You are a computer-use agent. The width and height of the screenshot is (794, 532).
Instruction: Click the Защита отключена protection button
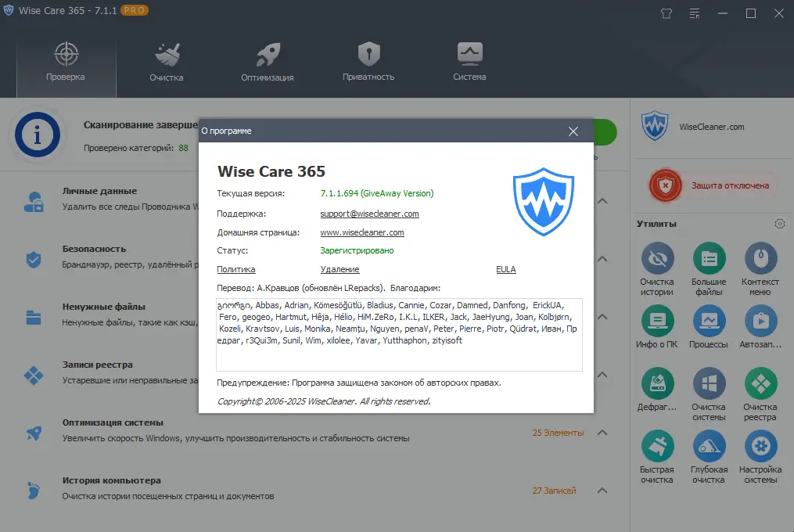(713, 185)
